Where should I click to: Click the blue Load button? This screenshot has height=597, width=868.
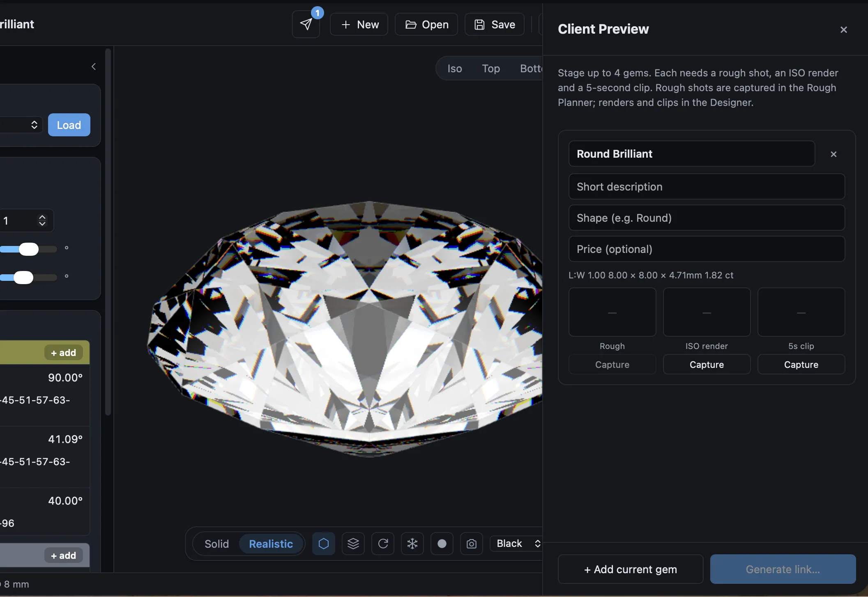pos(69,125)
